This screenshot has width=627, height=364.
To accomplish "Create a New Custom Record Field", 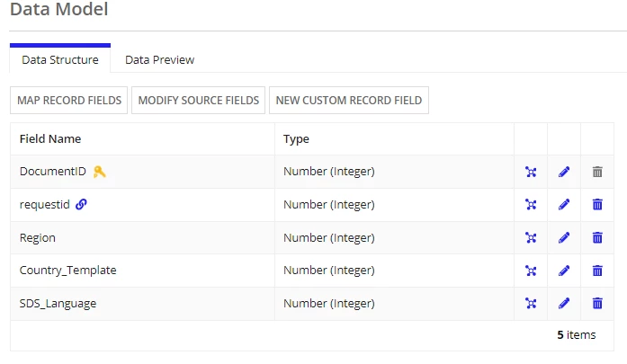I will 349,101.
